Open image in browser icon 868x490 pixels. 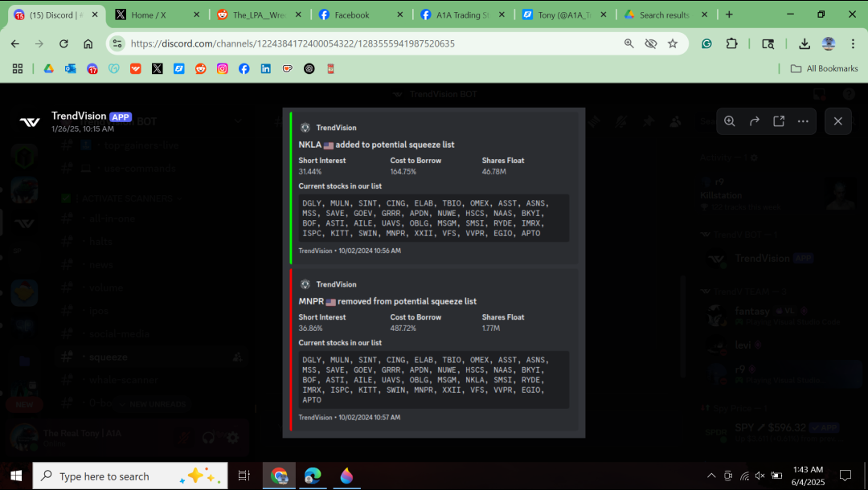pos(778,121)
